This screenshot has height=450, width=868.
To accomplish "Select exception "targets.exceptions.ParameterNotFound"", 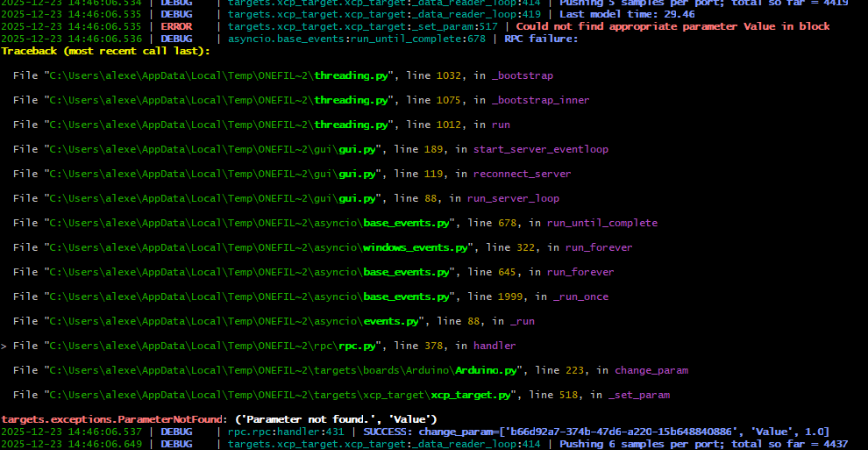I will (x=112, y=419).
